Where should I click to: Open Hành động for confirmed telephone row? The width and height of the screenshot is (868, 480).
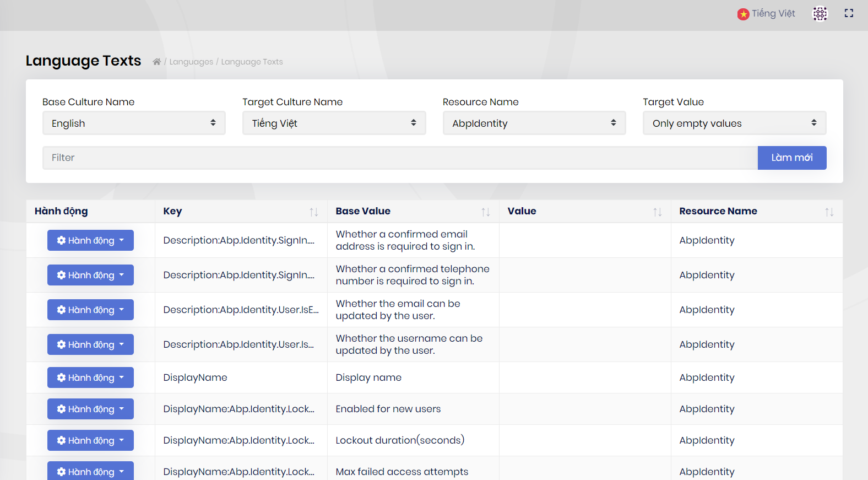coord(90,275)
